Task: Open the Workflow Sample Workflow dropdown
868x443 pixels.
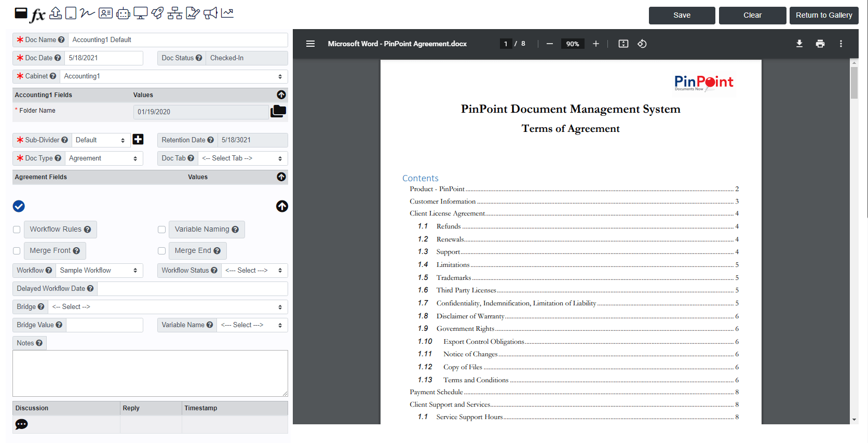Action: [99, 271]
